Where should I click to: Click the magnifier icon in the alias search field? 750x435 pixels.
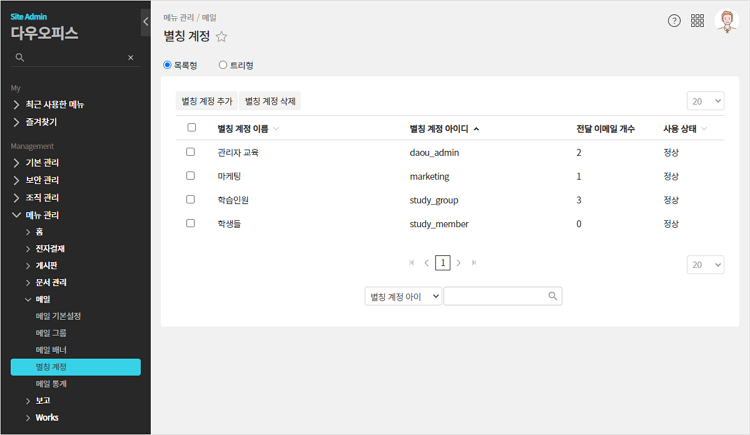click(552, 296)
